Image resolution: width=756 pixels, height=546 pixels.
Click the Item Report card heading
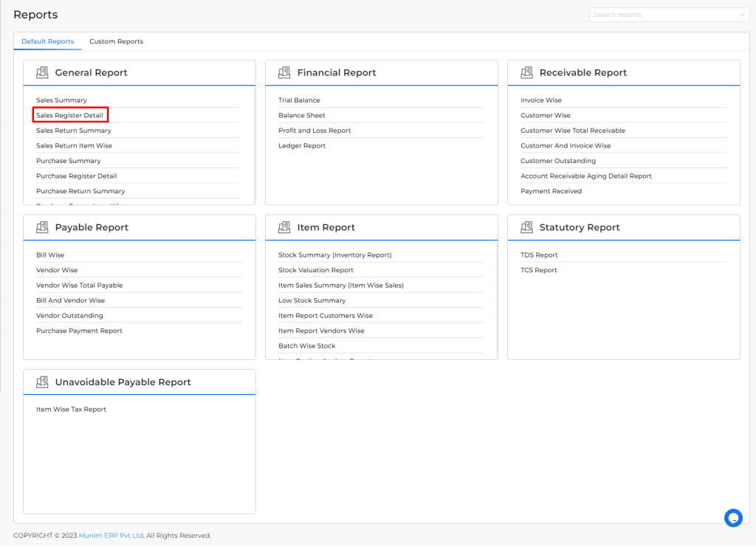click(326, 227)
